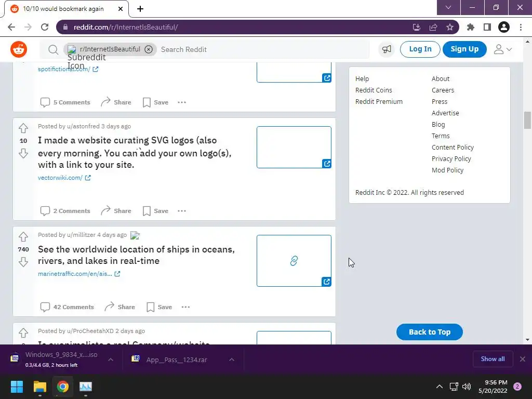Toggle the Chrome side panel
This screenshot has height=399, width=532.
click(x=487, y=27)
